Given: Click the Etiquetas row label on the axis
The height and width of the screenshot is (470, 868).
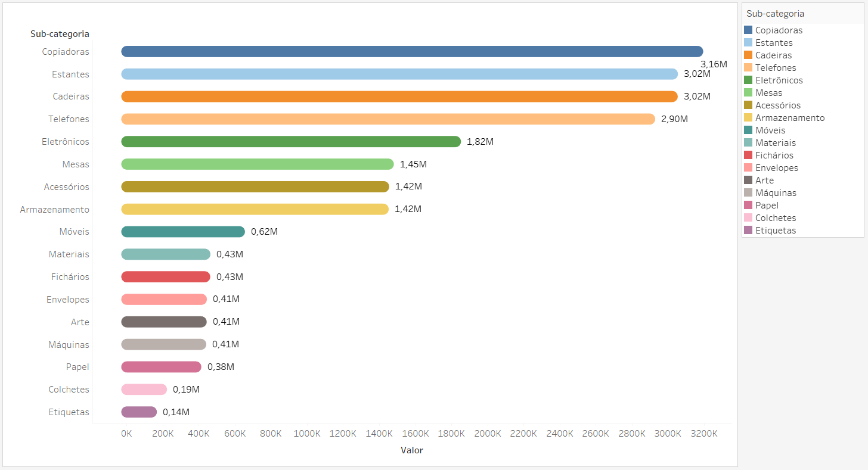Looking at the screenshot, I should [x=69, y=412].
